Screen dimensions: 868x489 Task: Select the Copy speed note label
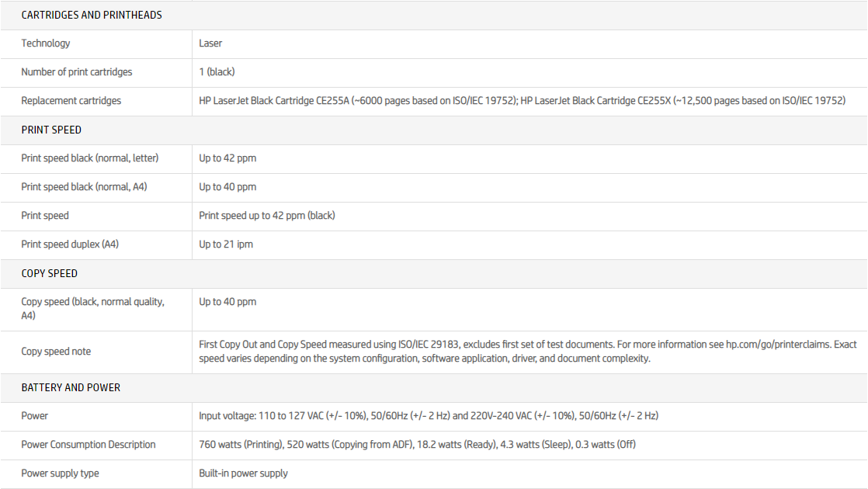(x=56, y=352)
